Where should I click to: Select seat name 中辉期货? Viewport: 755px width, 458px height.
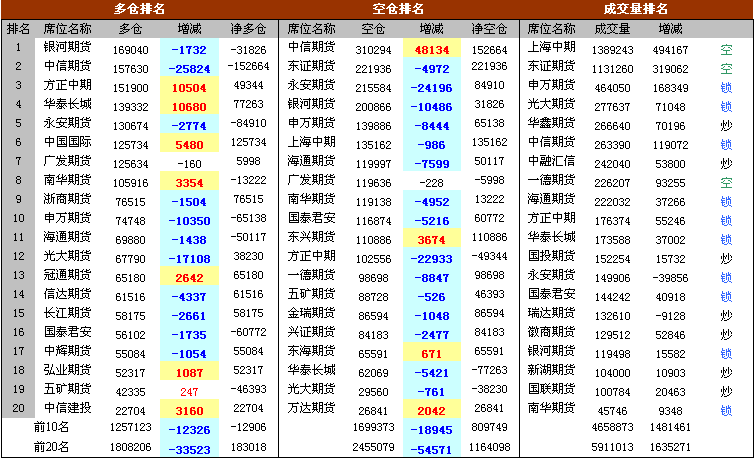point(67,351)
